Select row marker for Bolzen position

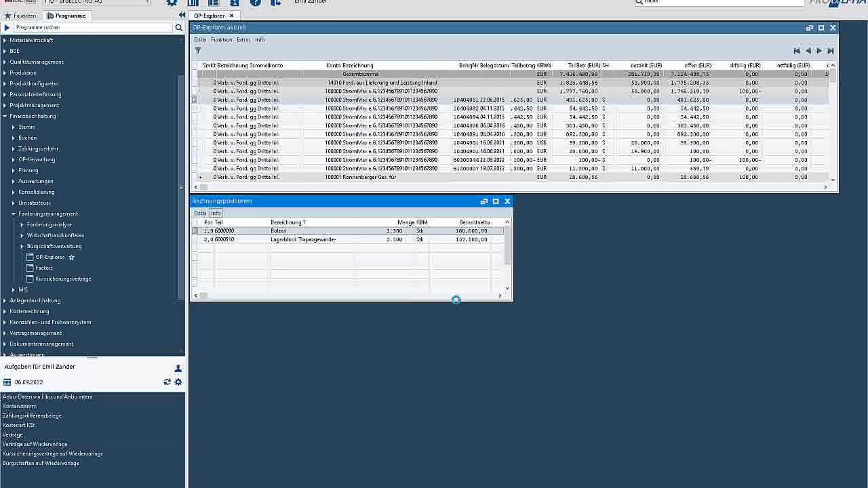[x=195, y=231]
